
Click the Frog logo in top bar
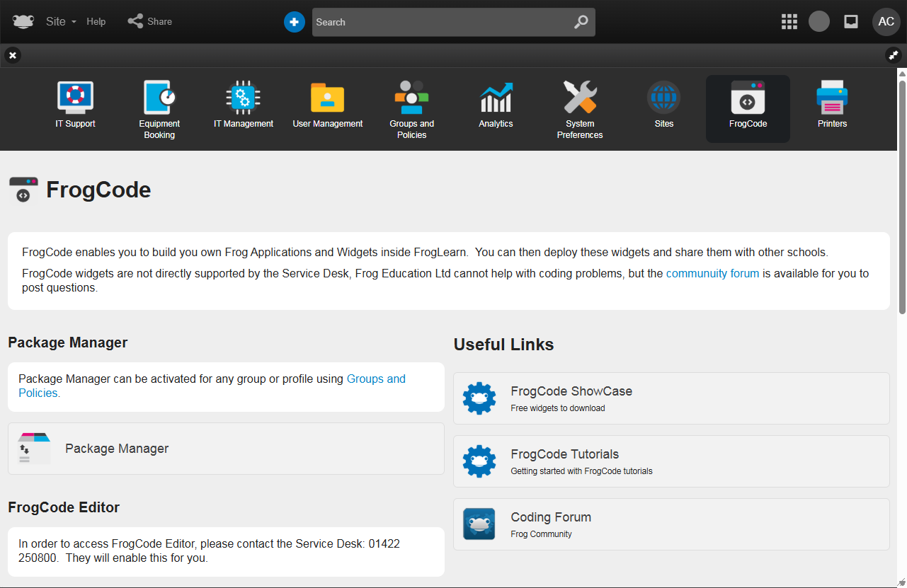point(23,22)
